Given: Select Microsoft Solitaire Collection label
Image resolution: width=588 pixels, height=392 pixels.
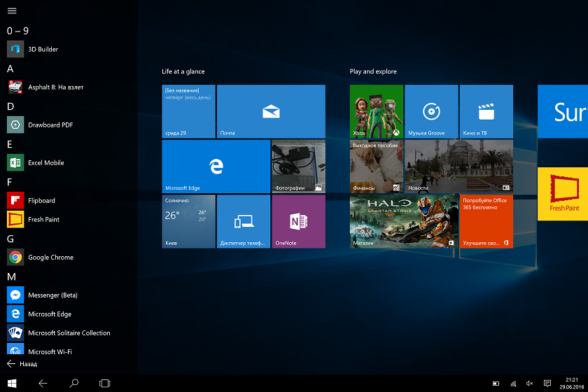Looking at the screenshot, I should 69,332.
